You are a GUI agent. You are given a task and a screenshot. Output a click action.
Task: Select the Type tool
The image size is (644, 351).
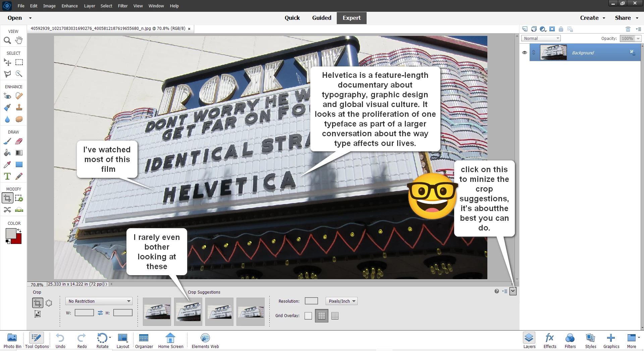pyautogui.click(x=7, y=176)
